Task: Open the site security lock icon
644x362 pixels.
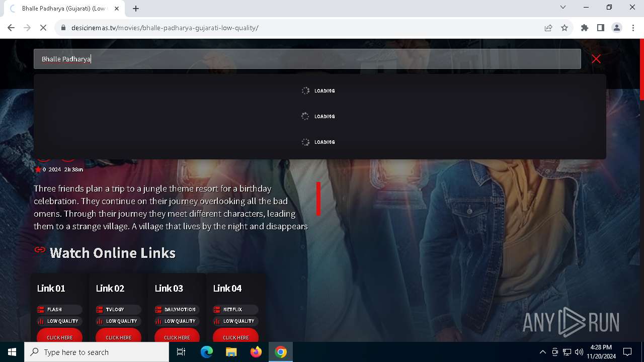Action: click(63, 28)
